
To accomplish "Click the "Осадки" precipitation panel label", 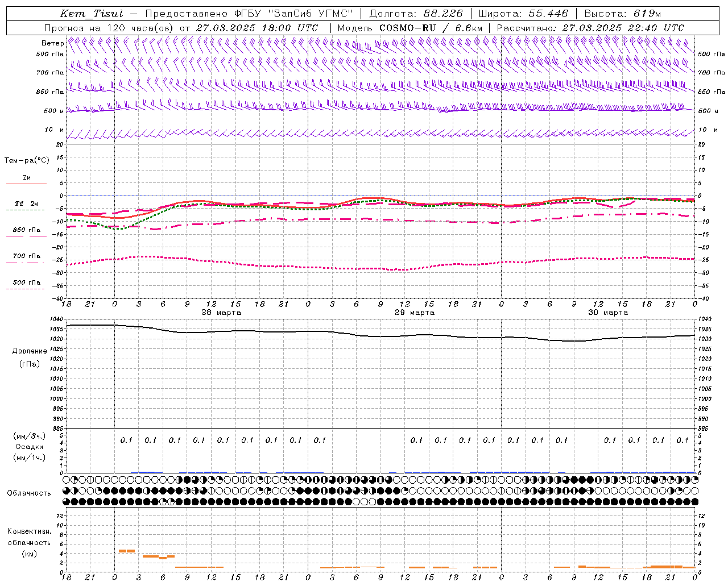I will click(30, 447).
